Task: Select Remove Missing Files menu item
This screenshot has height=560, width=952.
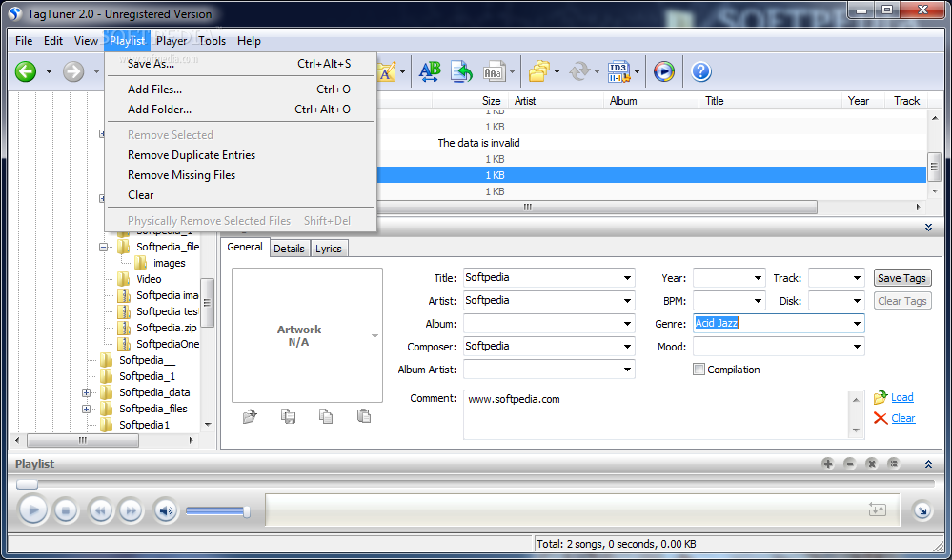Action: [240, 174]
